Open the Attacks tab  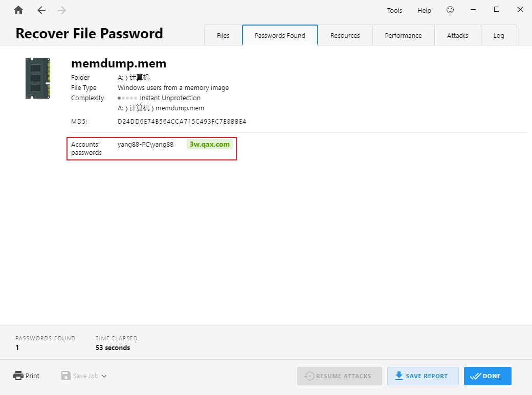(x=457, y=35)
